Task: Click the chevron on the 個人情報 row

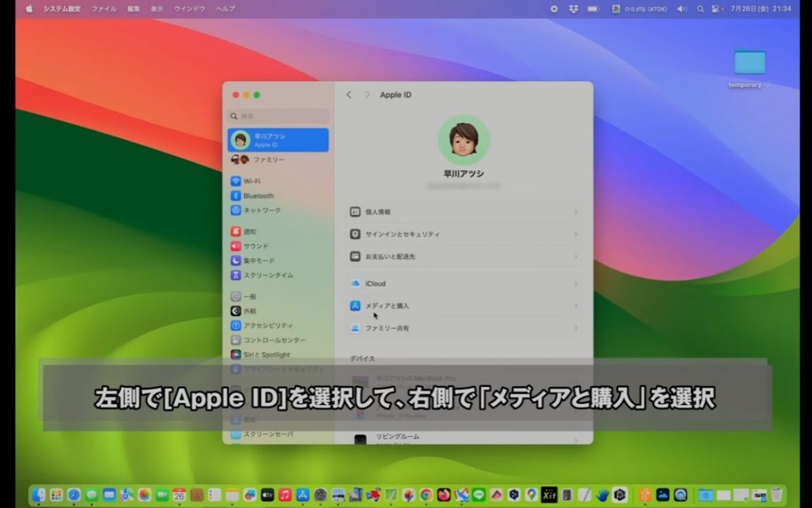Action: [x=576, y=212]
